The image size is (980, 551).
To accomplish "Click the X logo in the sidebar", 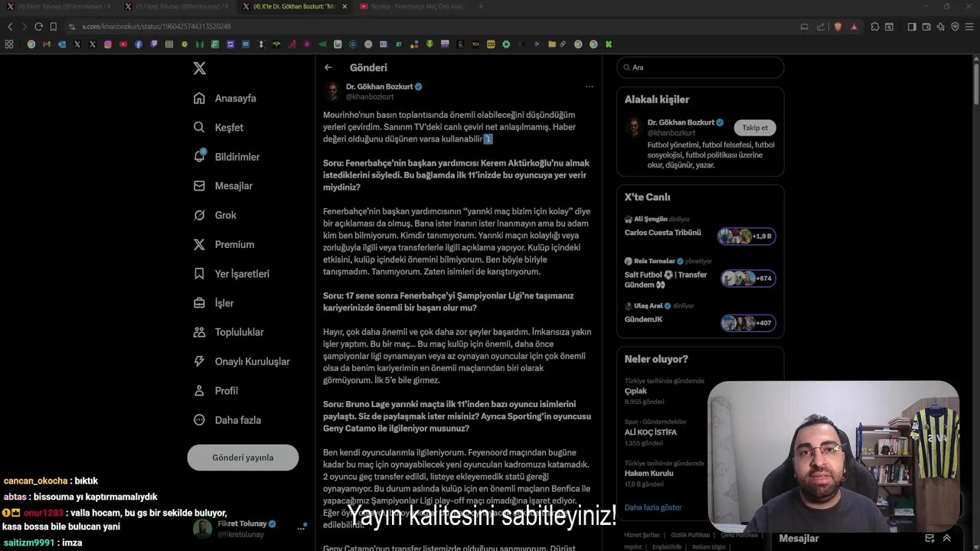I will pos(200,68).
